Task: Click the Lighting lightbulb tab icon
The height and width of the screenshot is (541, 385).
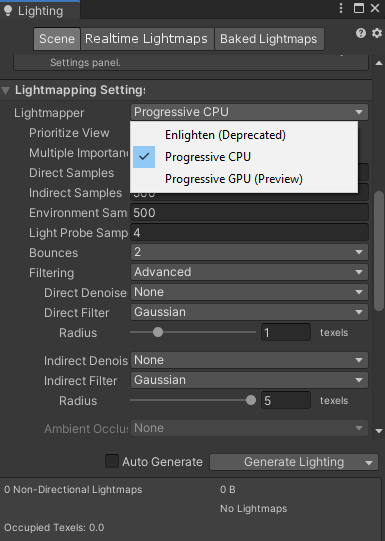Action: (x=8, y=11)
